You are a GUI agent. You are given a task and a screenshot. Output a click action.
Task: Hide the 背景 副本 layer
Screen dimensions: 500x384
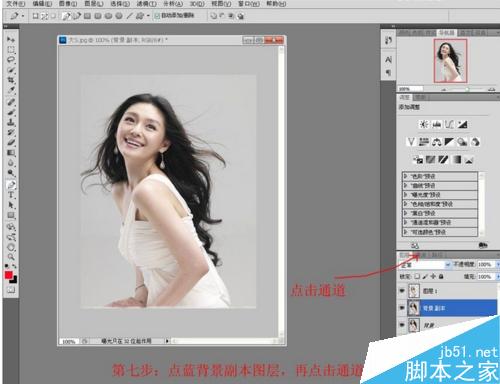tap(402, 308)
